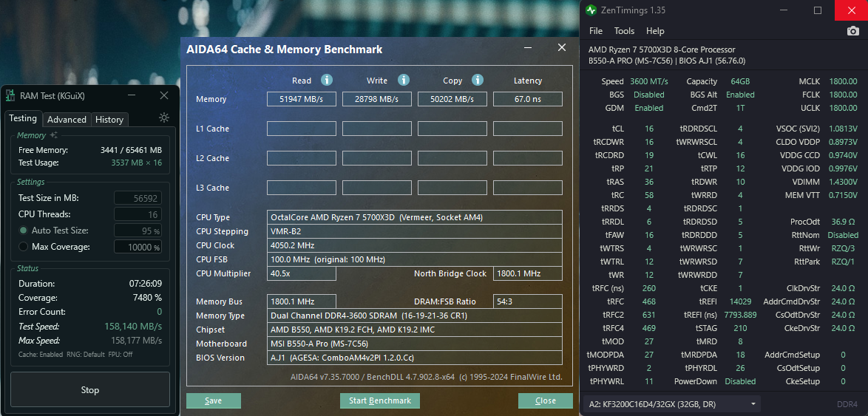868x416 pixels.
Task: Click the PowerDown value Disabled
Action: point(740,381)
